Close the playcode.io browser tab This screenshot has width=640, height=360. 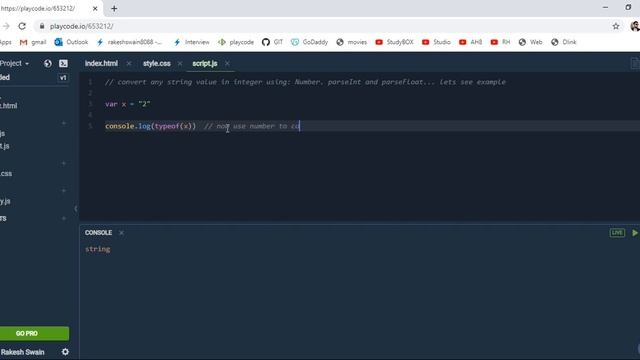click(x=95, y=8)
